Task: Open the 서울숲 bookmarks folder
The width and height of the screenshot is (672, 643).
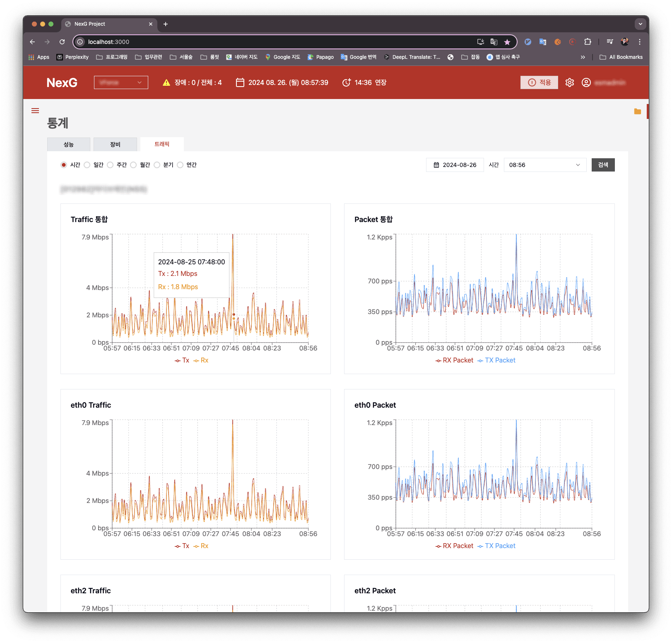Action: click(x=181, y=57)
